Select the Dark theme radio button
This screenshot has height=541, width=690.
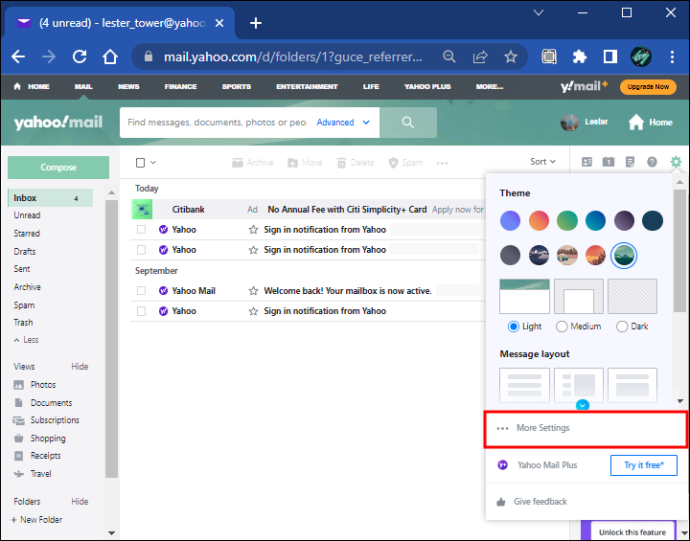(x=622, y=327)
